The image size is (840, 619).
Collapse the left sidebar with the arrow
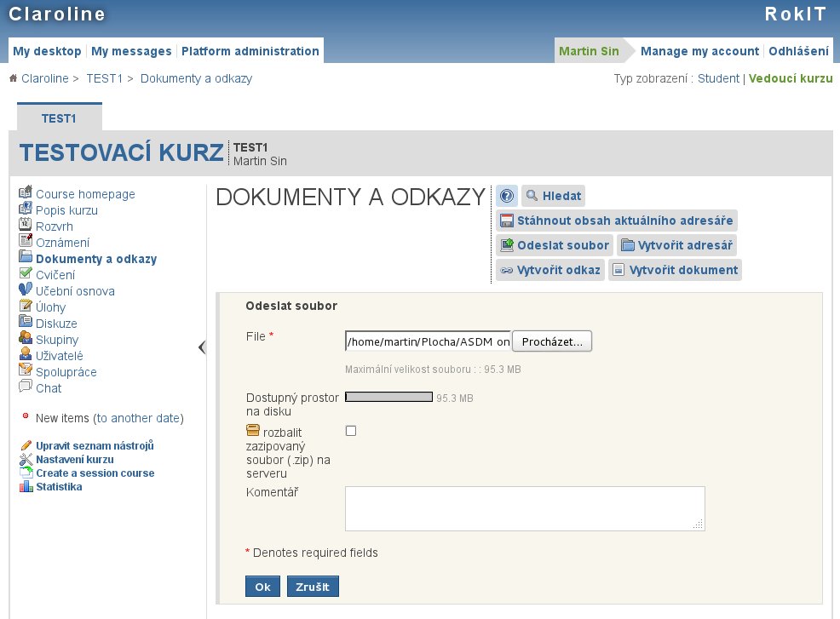(x=201, y=347)
